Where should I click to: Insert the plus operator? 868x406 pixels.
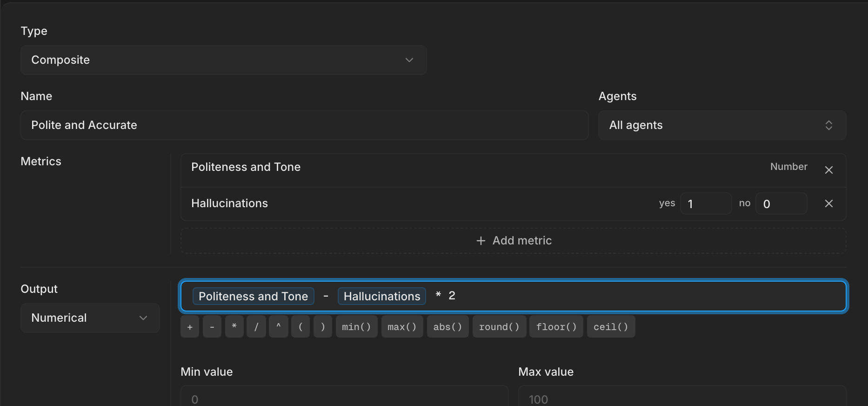[x=190, y=326]
